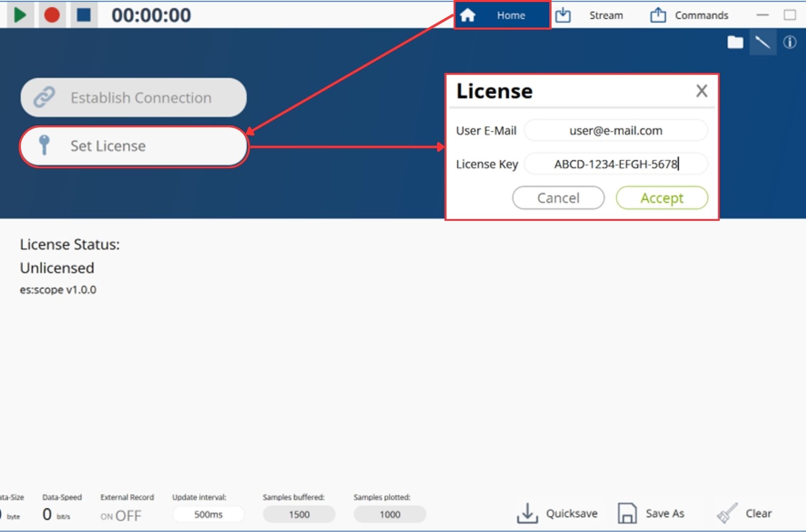Click the Establish Connection button
806x532 pixels.
coord(133,98)
